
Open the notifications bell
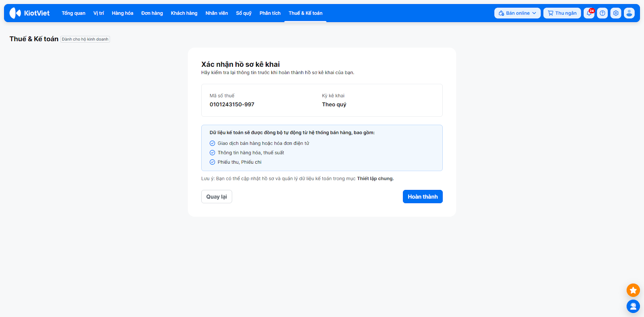click(x=589, y=13)
